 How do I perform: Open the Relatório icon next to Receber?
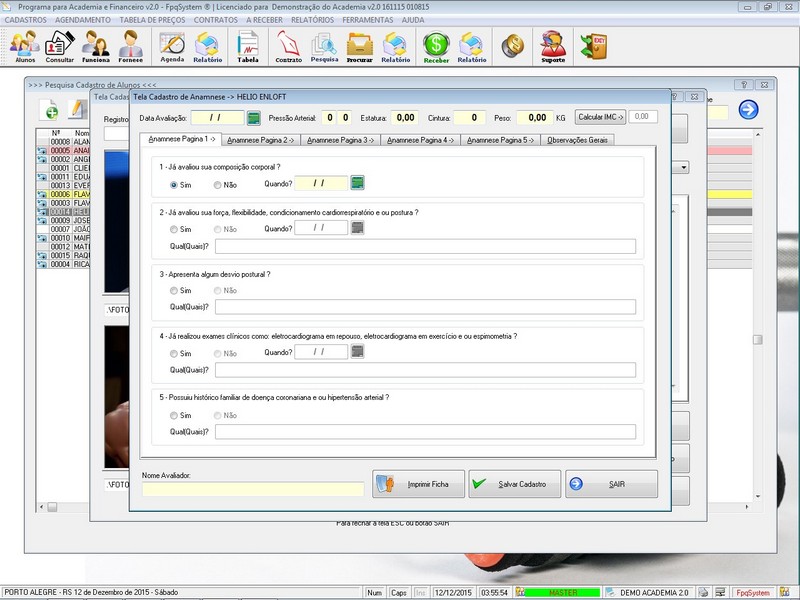coord(471,46)
